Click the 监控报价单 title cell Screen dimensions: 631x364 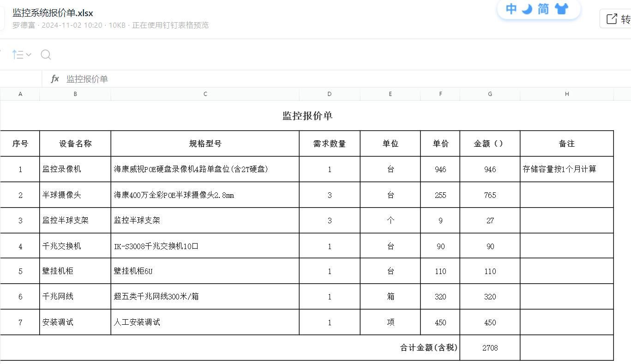click(307, 116)
